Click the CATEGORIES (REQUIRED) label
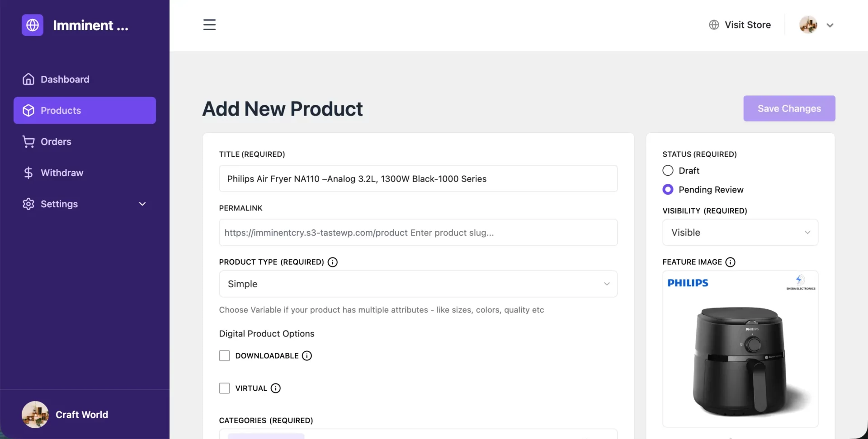Viewport: 868px width, 439px height. pyautogui.click(x=266, y=420)
